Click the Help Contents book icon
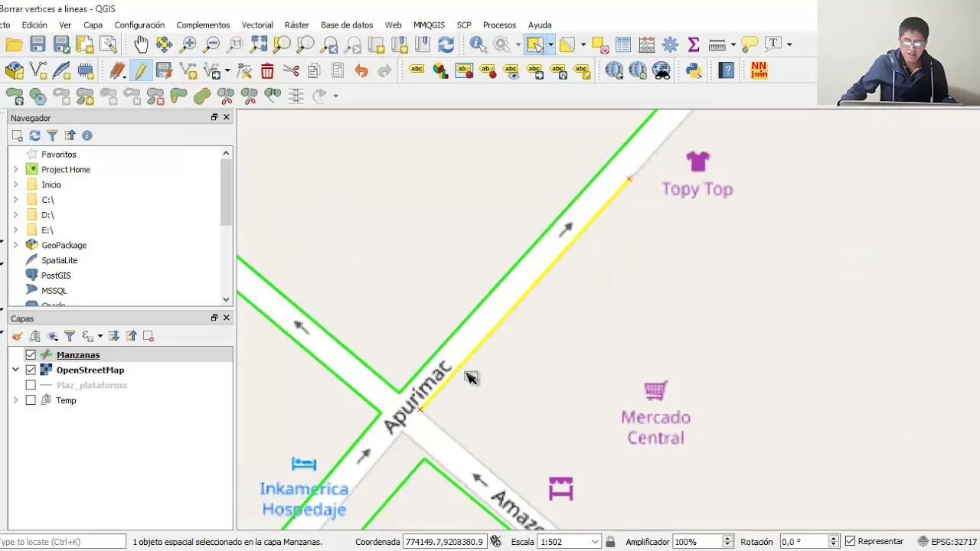Image resolution: width=980 pixels, height=551 pixels. pyautogui.click(x=727, y=70)
